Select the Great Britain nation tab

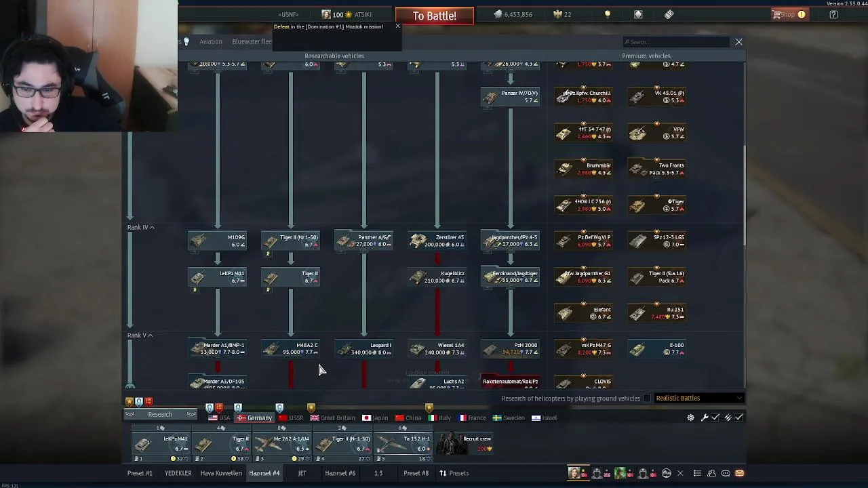333,418
